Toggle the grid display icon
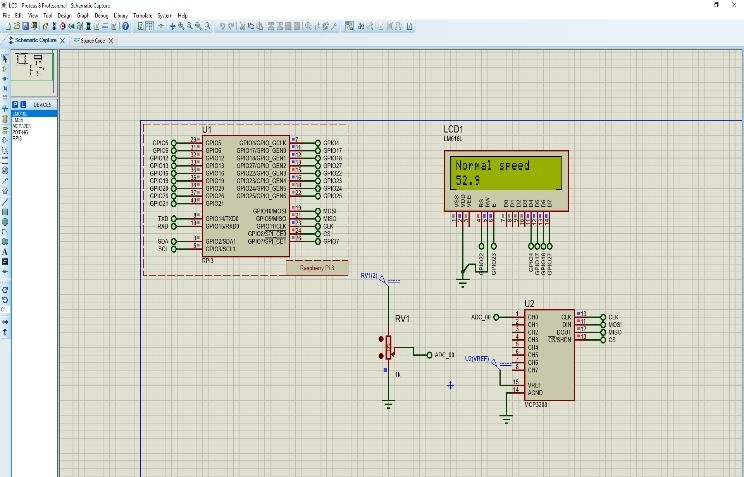This screenshot has width=744, height=477. (151, 26)
